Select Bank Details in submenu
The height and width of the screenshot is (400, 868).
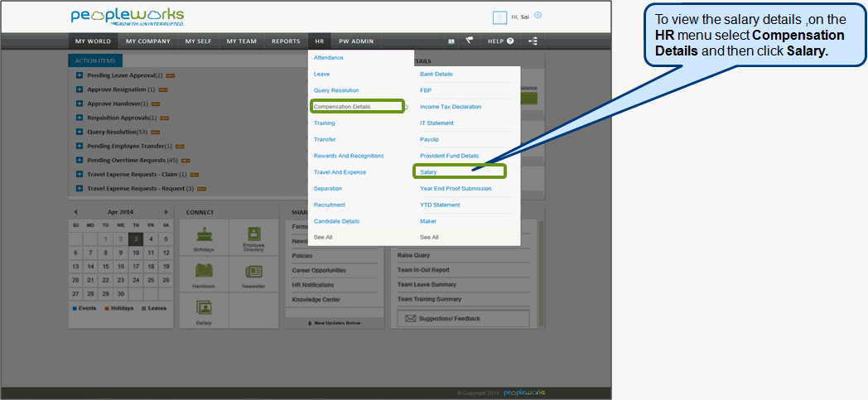click(x=436, y=75)
